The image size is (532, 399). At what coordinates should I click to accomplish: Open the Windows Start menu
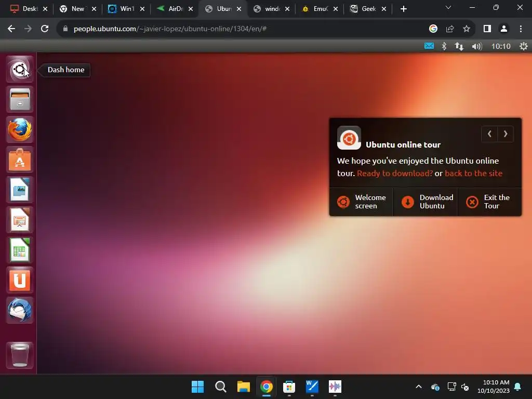coord(198,387)
